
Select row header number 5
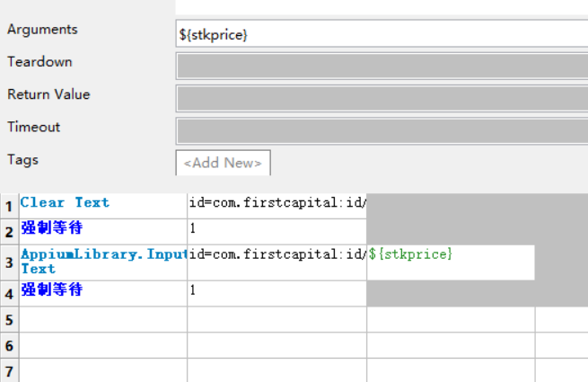(x=9, y=320)
